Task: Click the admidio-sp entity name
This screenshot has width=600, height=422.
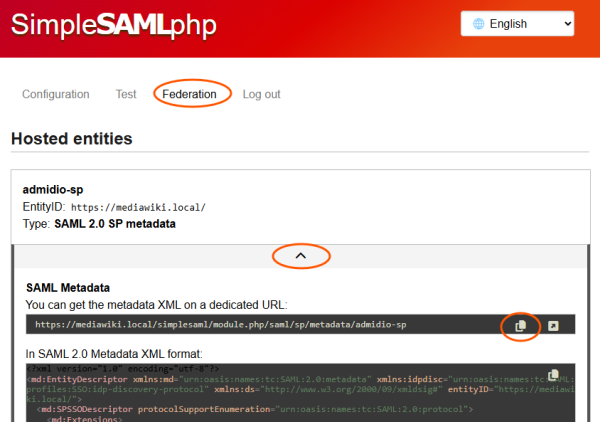Action: tap(53, 189)
